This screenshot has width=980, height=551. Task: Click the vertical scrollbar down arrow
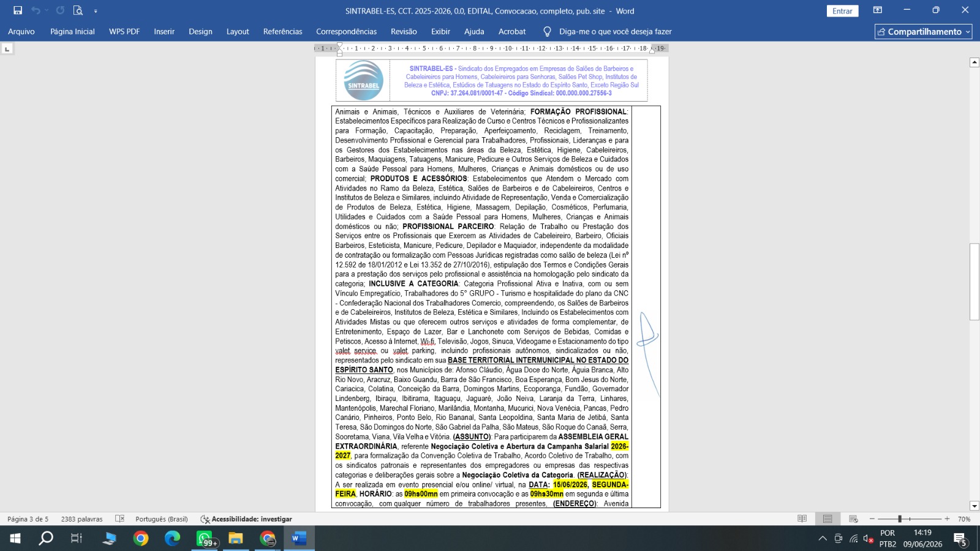974,506
